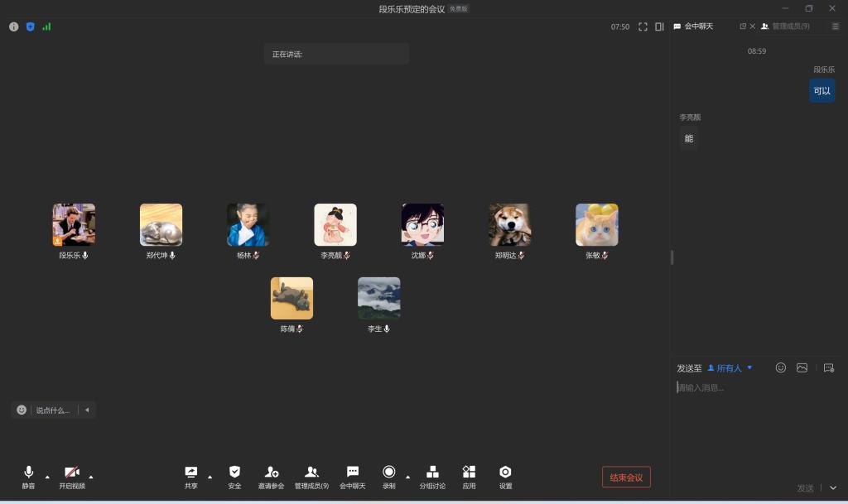
Task: Open 分组讨论 breakout rooms
Action: click(432, 473)
